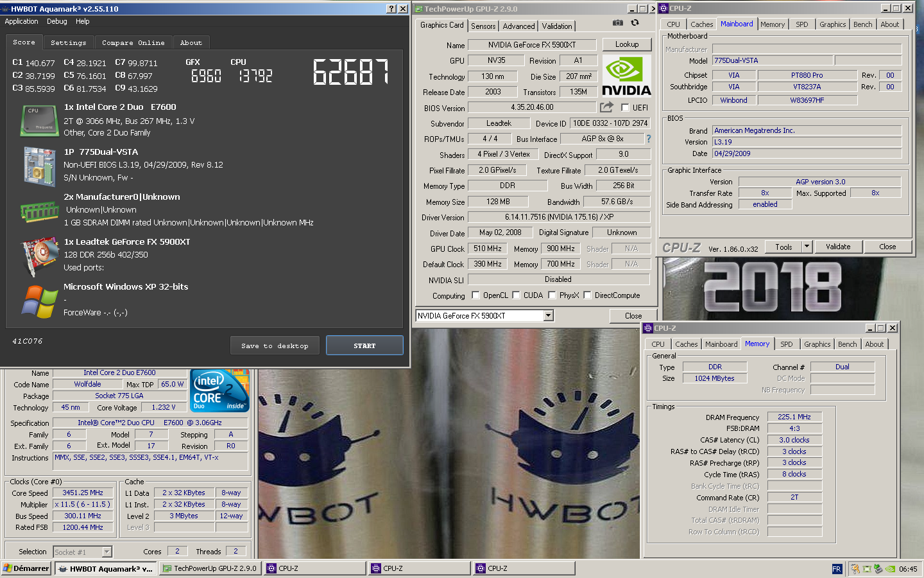The image size is (924, 578).
Task: Click the Mainboard CPU-Z window's title icon
Action: pos(663,8)
